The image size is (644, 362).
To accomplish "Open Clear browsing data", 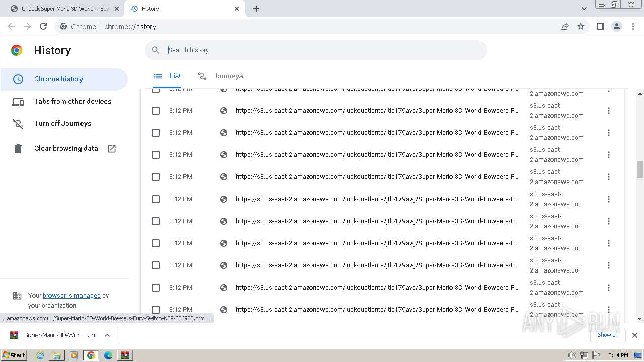I will pos(64,149).
